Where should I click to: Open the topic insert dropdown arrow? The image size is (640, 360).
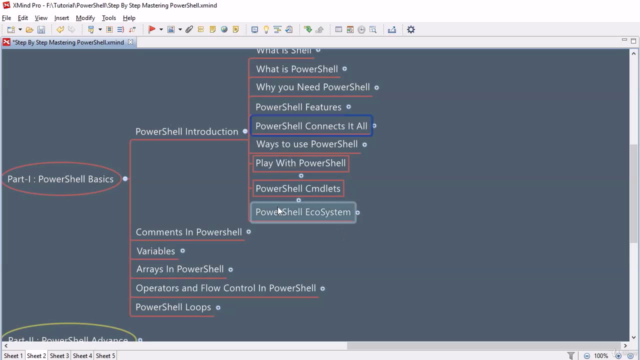100,30
